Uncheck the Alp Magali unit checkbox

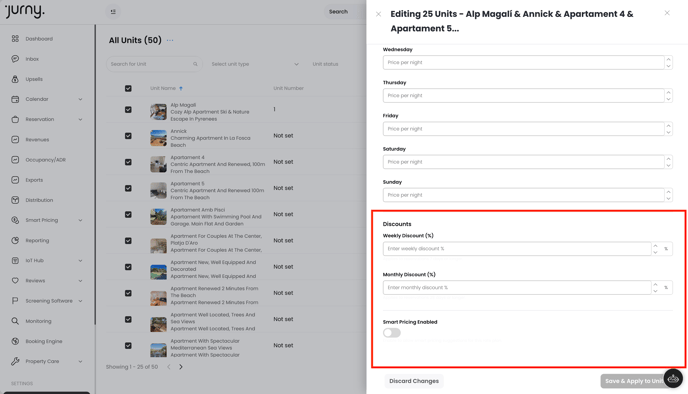click(128, 110)
